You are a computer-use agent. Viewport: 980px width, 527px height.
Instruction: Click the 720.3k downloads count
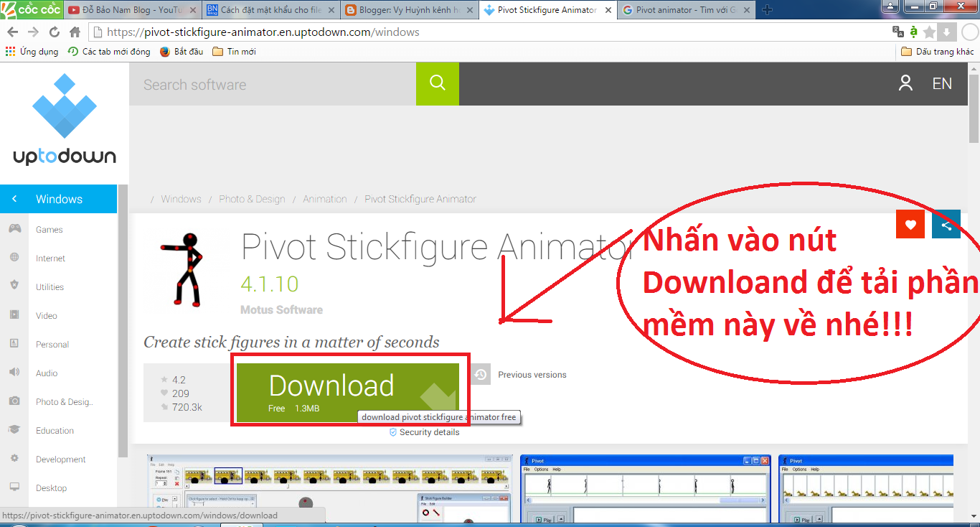point(187,407)
